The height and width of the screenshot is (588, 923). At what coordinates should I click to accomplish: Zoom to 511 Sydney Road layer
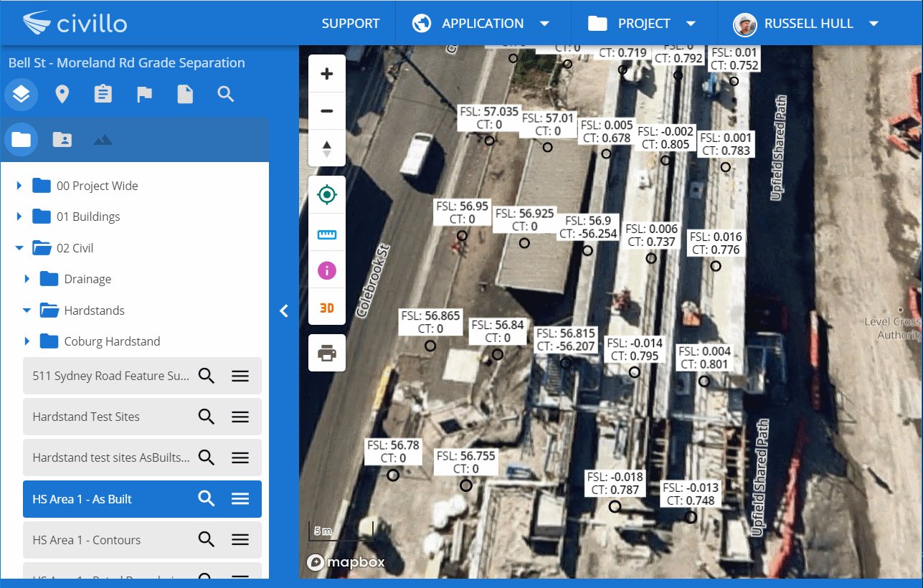[207, 376]
